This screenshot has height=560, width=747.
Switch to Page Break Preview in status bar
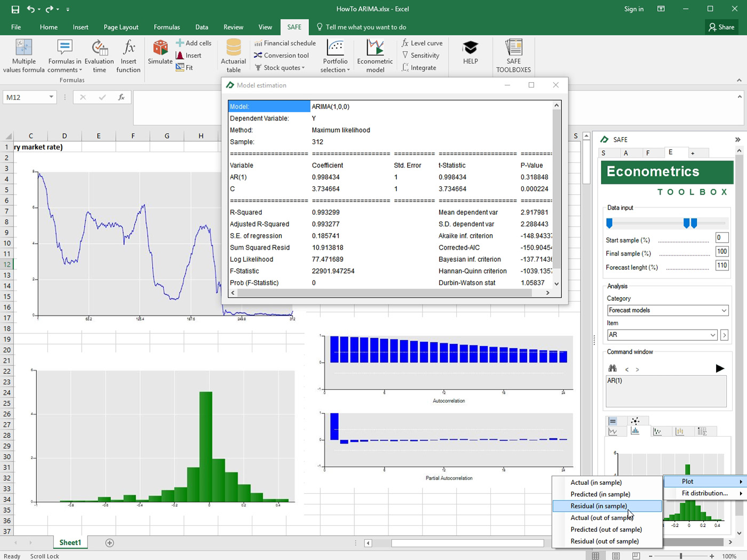pyautogui.click(x=636, y=556)
